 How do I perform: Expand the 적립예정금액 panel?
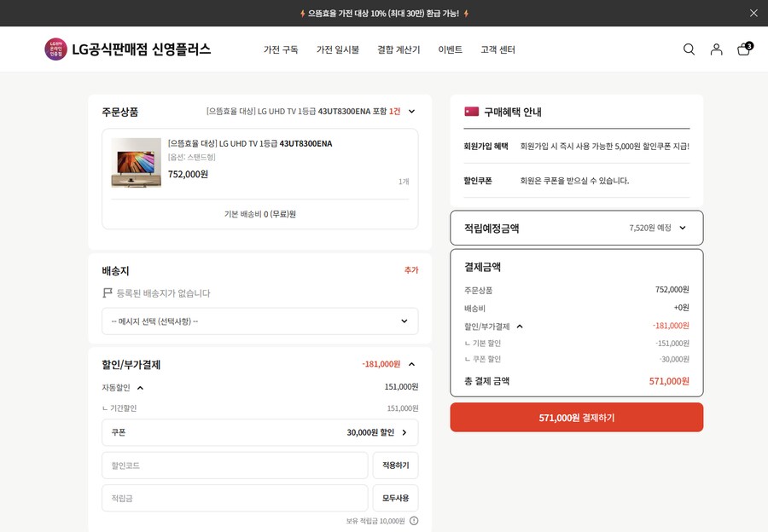(x=682, y=228)
